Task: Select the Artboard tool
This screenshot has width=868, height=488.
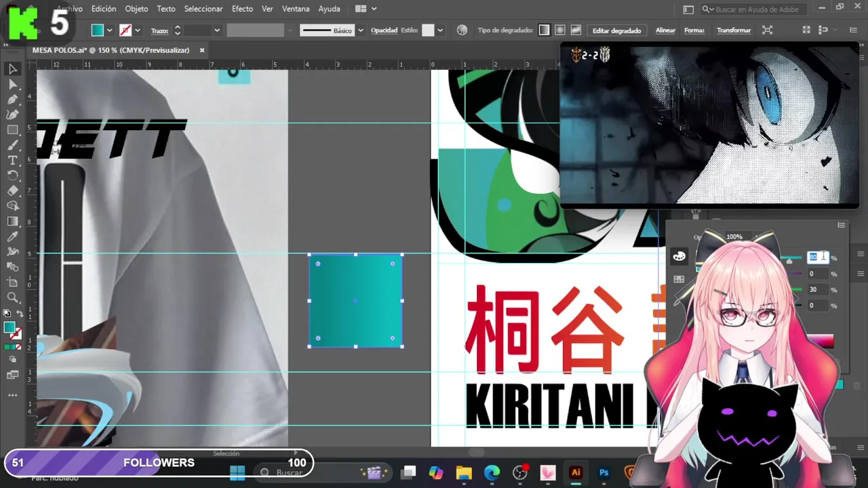Action: (13, 282)
